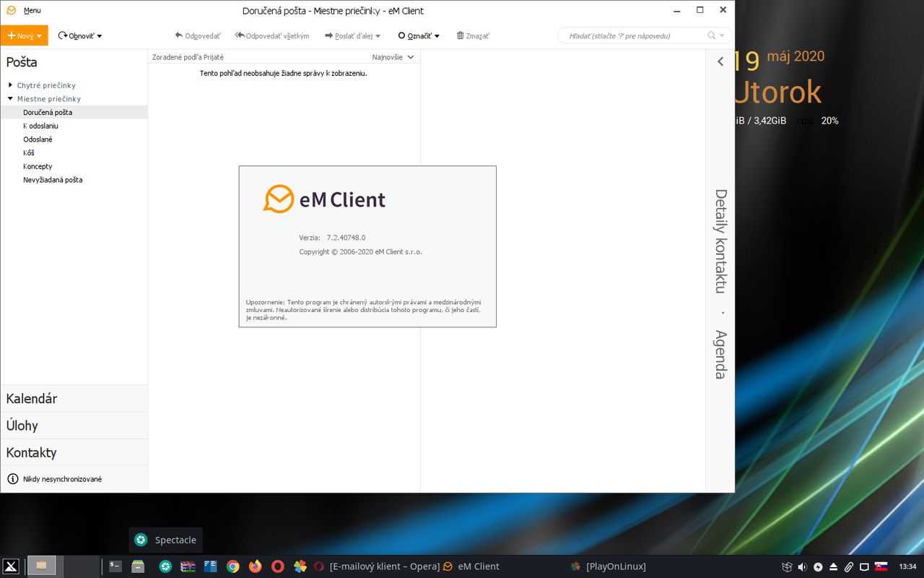This screenshot has height=578, width=924.
Task: Click the Spectacle taskbar launcher icon
Action: [x=165, y=566]
